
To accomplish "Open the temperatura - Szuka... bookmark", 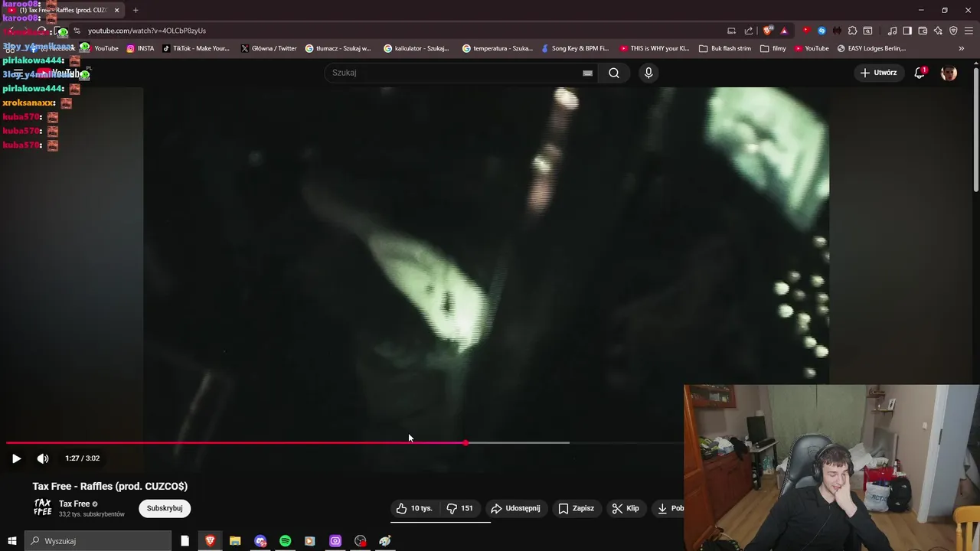I will pyautogui.click(x=498, y=48).
